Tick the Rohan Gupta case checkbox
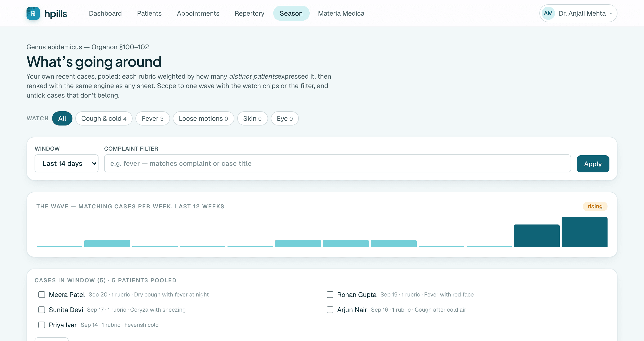 [330, 295]
